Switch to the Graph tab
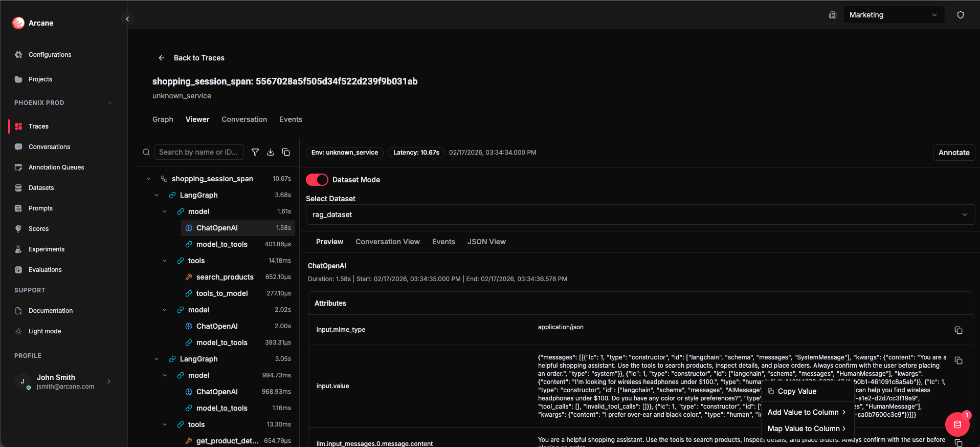This screenshot has height=447, width=980. [163, 119]
